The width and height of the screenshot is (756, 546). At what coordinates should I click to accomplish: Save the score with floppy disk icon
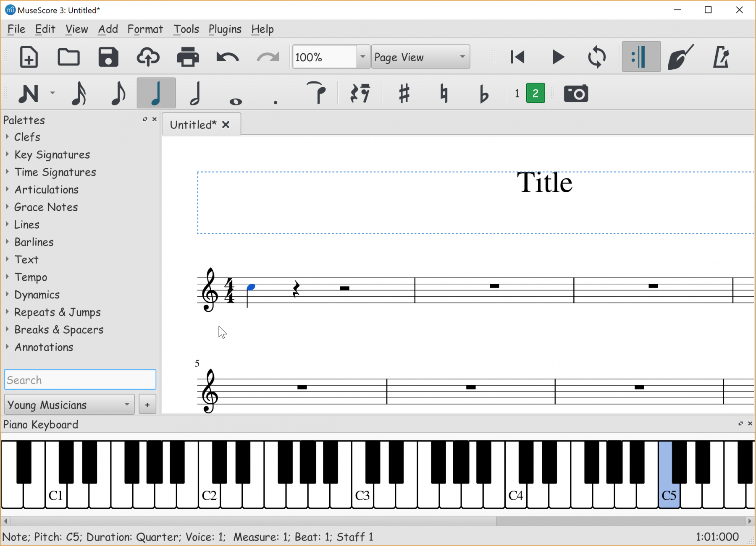click(x=108, y=57)
